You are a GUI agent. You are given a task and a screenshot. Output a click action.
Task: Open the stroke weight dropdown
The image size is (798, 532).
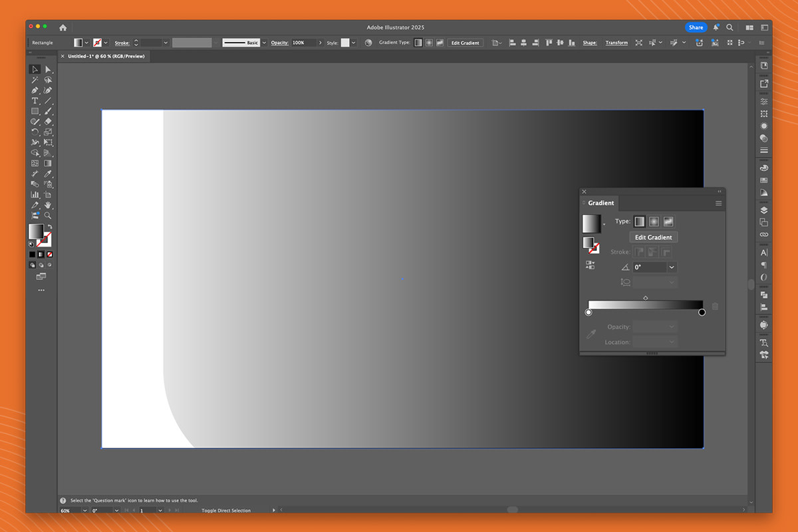pyautogui.click(x=166, y=43)
